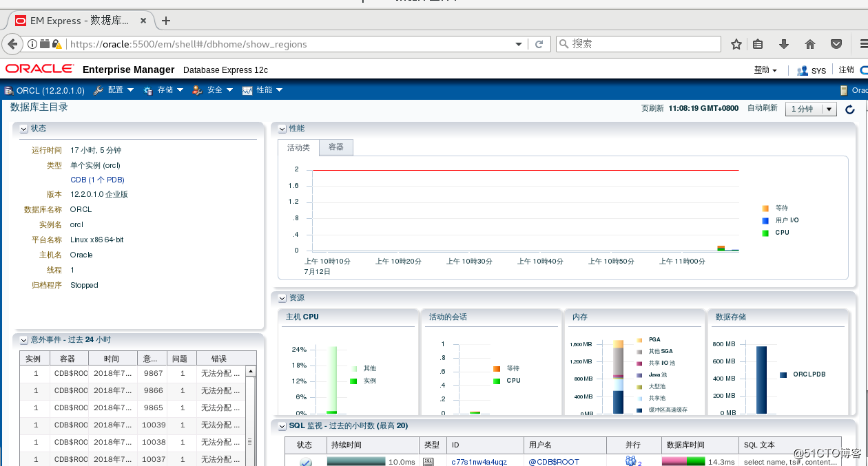Click the wrench configuration icon
This screenshot has height=466, width=868.
pyautogui.click(x=99, y=90)
